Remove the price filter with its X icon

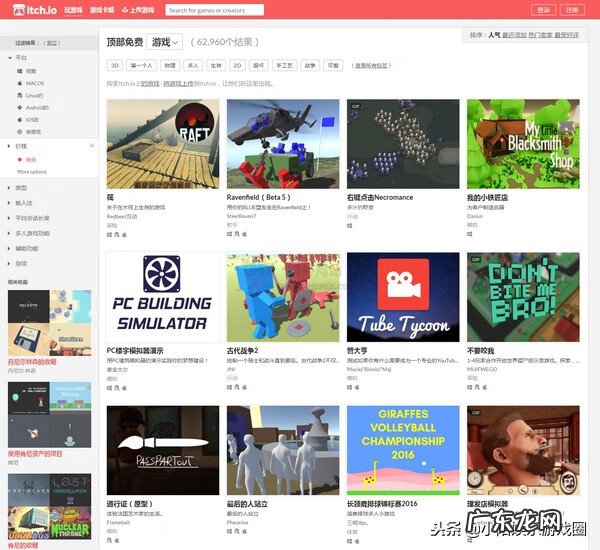click(92, 145)
